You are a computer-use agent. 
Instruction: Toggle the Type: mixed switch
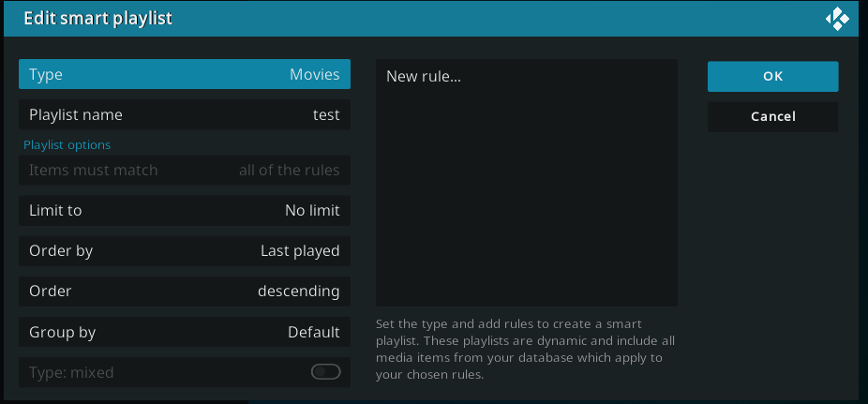(325, 372)
